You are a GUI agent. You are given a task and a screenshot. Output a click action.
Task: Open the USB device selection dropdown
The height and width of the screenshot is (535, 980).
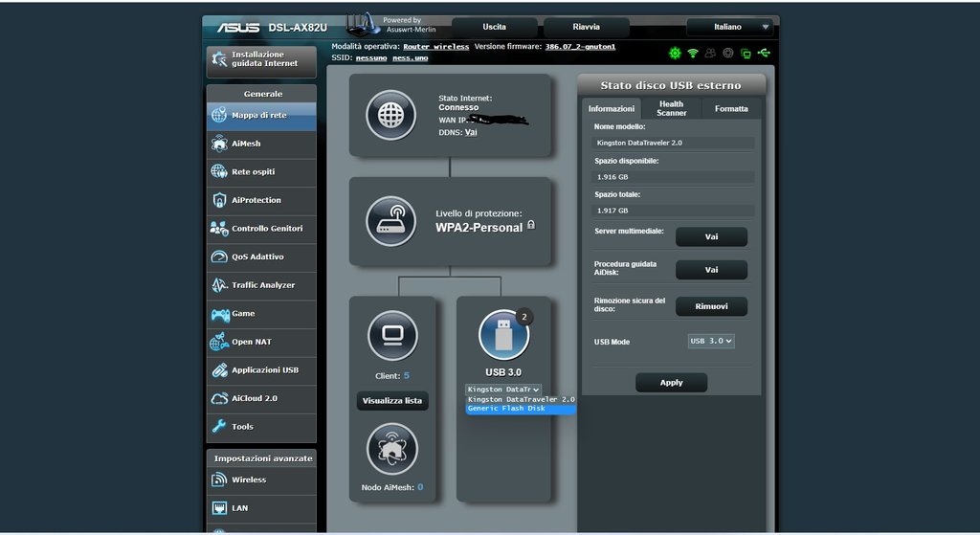(503, 390)
